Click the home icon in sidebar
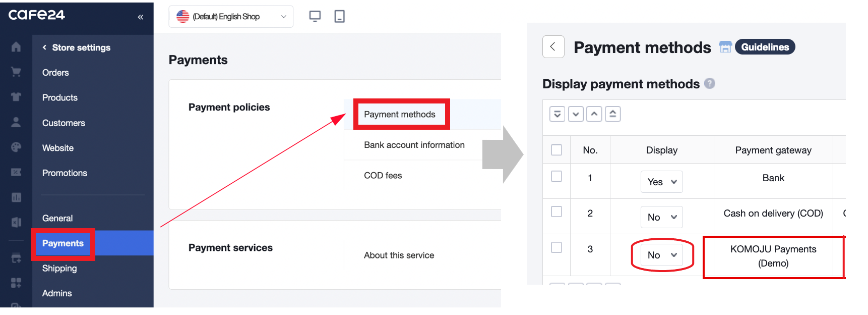 16,47
